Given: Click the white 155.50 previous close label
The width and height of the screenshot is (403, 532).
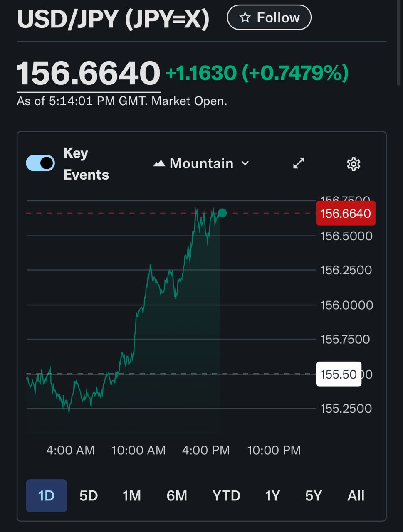Looking at the screenshot, I should tap(339, 374).
